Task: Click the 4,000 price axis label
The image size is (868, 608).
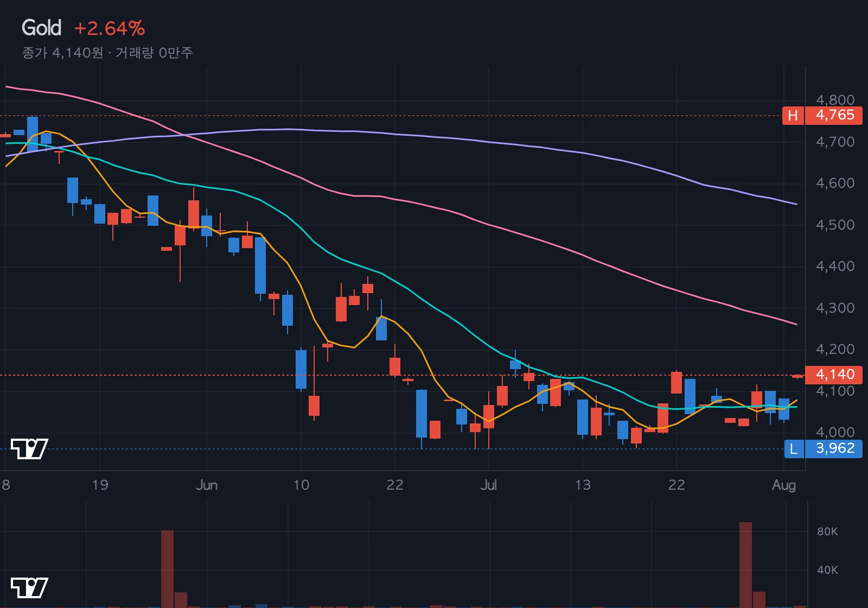Action: (x=835, y=432)
